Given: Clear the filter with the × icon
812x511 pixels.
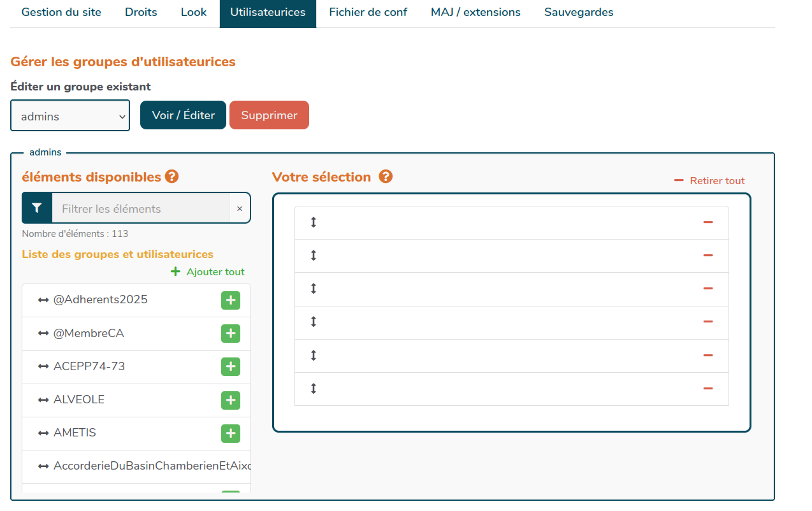Looking at the screenshot, I should 240,208.
